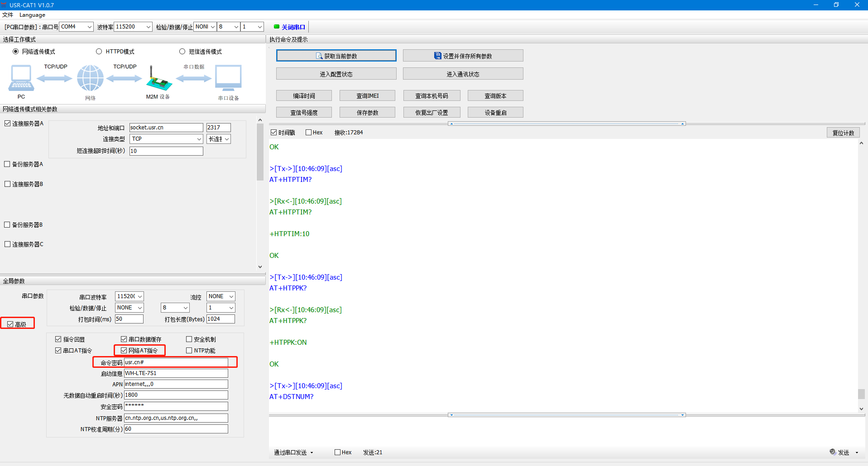Viewport: 868px width, 466px height.
Task: Click 编译时间 button
Action: tap(304, 95)
